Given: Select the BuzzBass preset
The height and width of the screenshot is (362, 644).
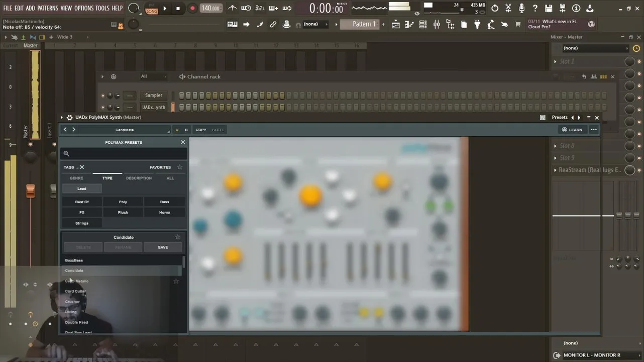Looking at the screenshot, I should tap(74, 260).
